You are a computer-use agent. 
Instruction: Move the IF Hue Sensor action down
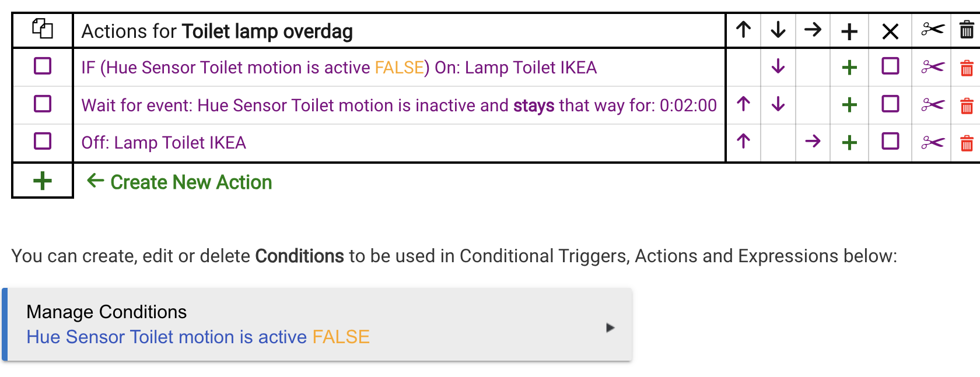coord(778,67)
